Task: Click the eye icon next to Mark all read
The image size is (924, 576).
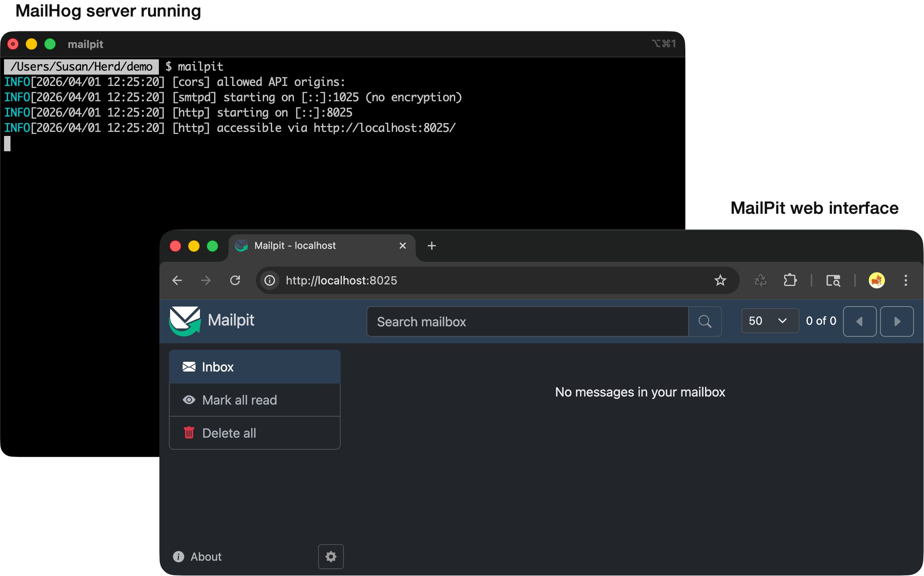Action: (x=189, y=400)
